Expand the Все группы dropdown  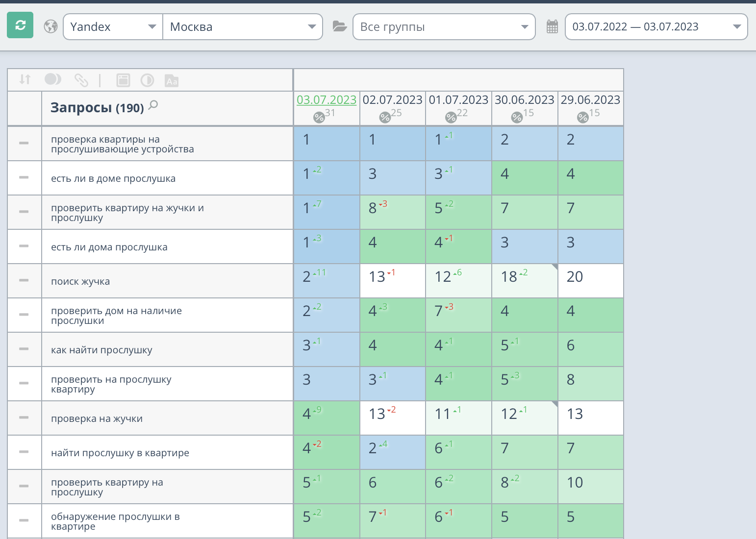444,26
